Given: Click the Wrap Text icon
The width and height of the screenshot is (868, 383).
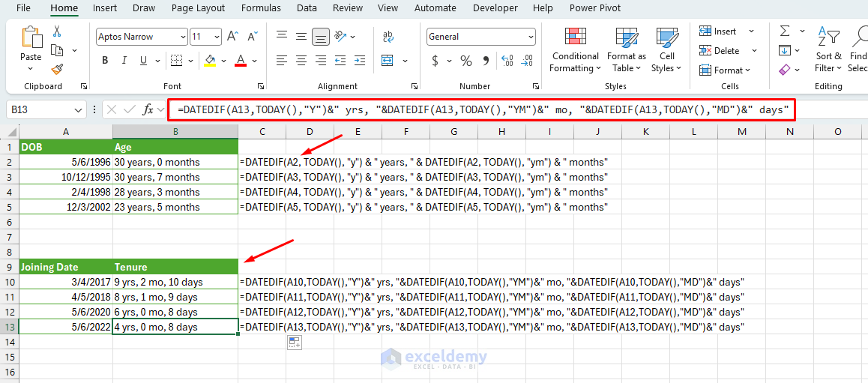Looking at the screenshot, I should (388, 37).
